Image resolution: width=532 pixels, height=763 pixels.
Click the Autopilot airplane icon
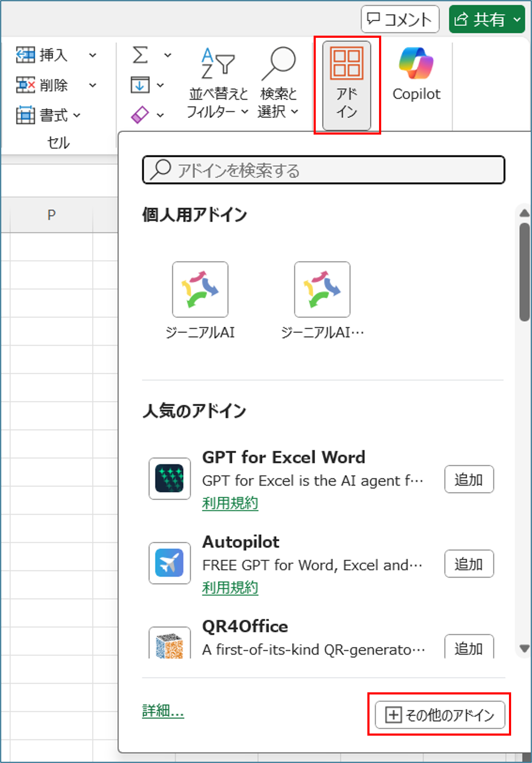tap(169, 563)
